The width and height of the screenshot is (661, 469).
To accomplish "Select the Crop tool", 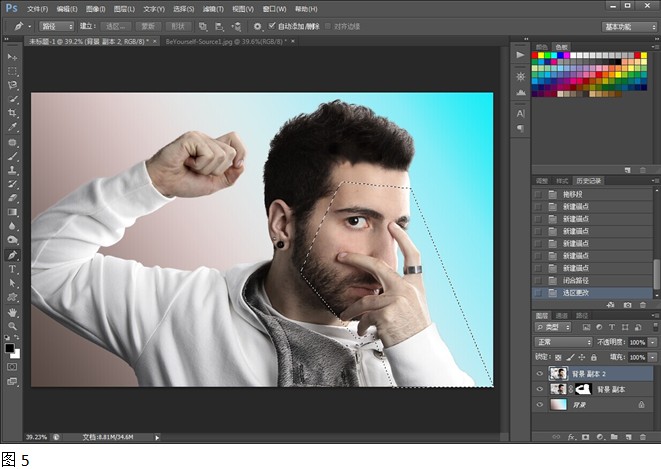I will (x=12, y=113).
